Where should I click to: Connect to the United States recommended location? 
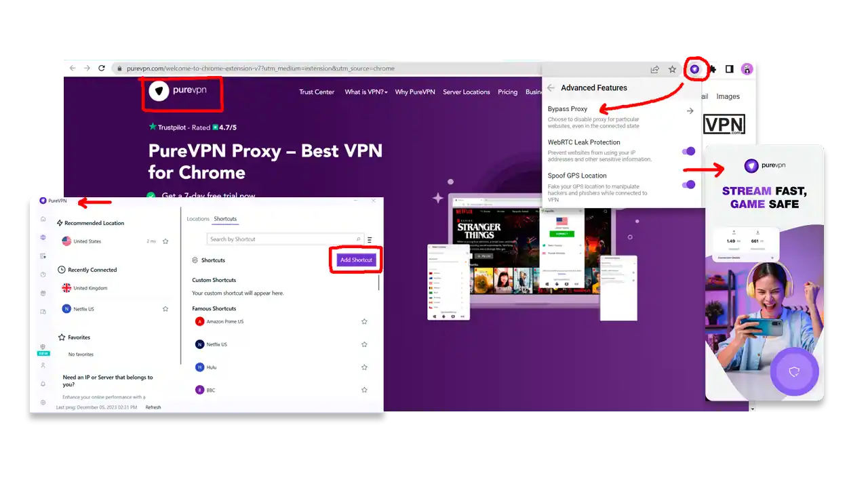114,241
